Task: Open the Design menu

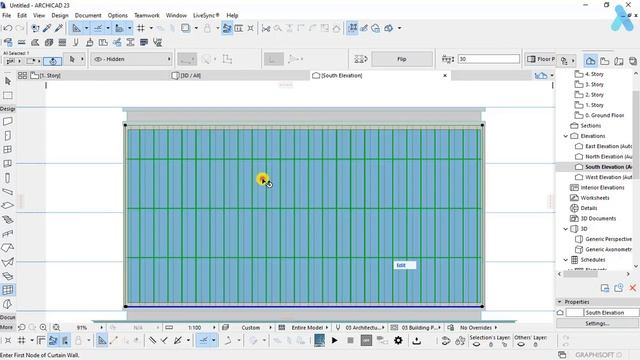Action: pos(60,15)
